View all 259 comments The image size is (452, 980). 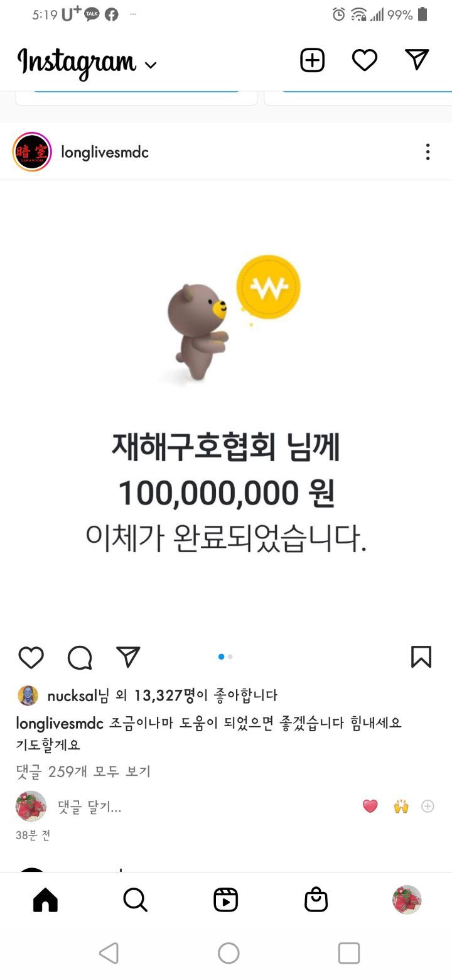(83, 771)
